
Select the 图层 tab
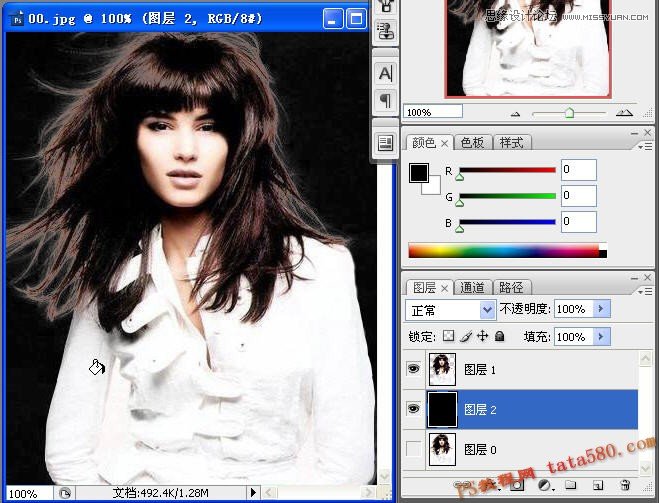[x=424, y=287]
